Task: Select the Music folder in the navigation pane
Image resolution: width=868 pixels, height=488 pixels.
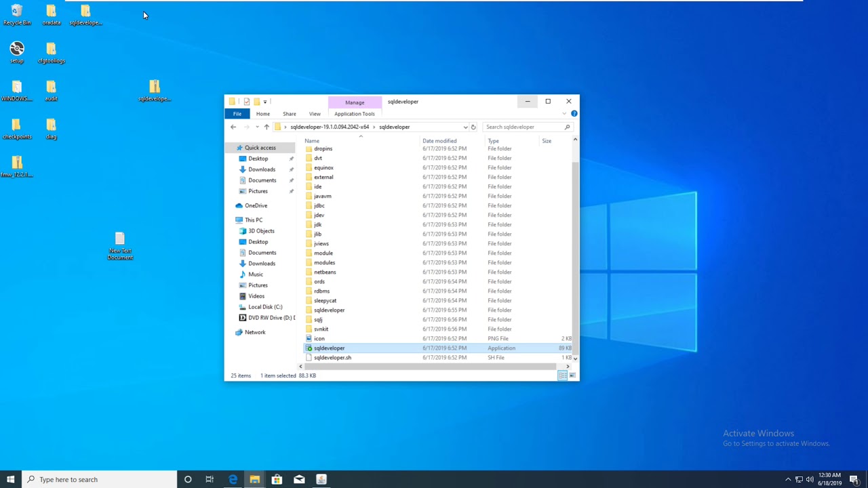Action: click(256, 274)
